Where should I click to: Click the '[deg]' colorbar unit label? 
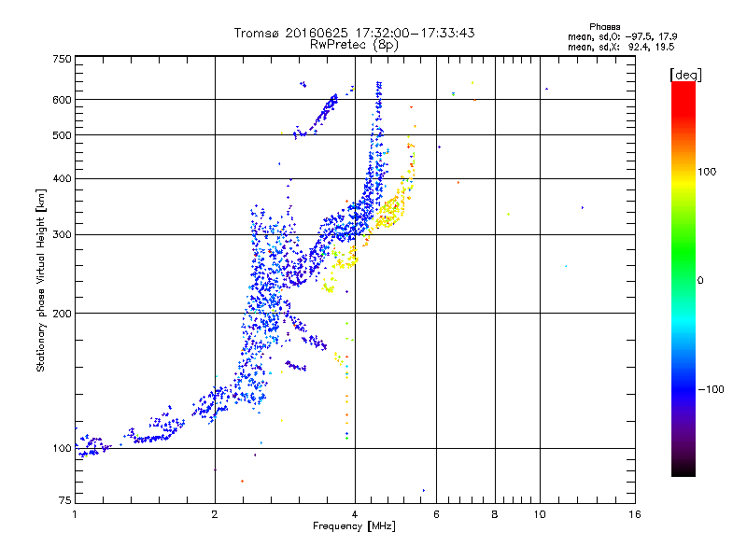tap(685, 76)
